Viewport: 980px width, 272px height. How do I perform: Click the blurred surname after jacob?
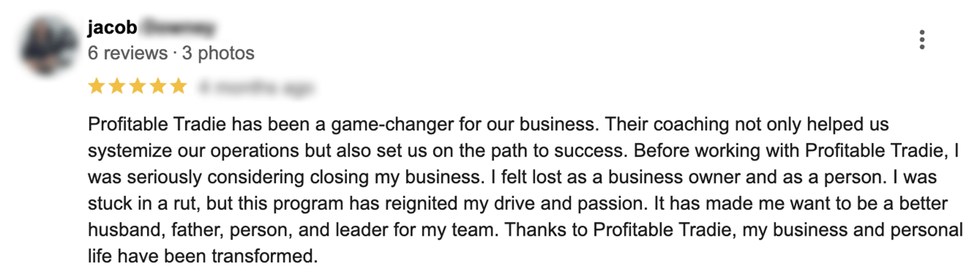pos(178,28)
